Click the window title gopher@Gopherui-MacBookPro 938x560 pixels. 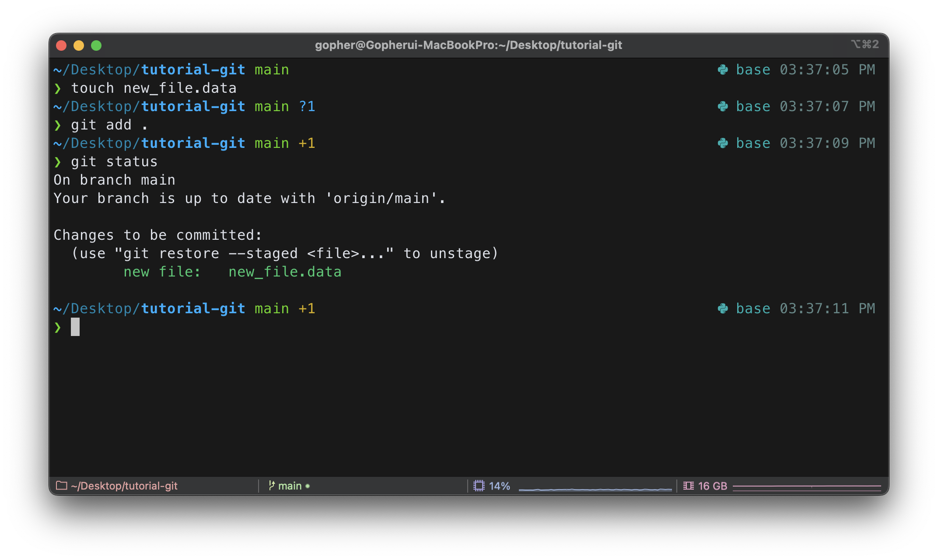click(468, 45)
